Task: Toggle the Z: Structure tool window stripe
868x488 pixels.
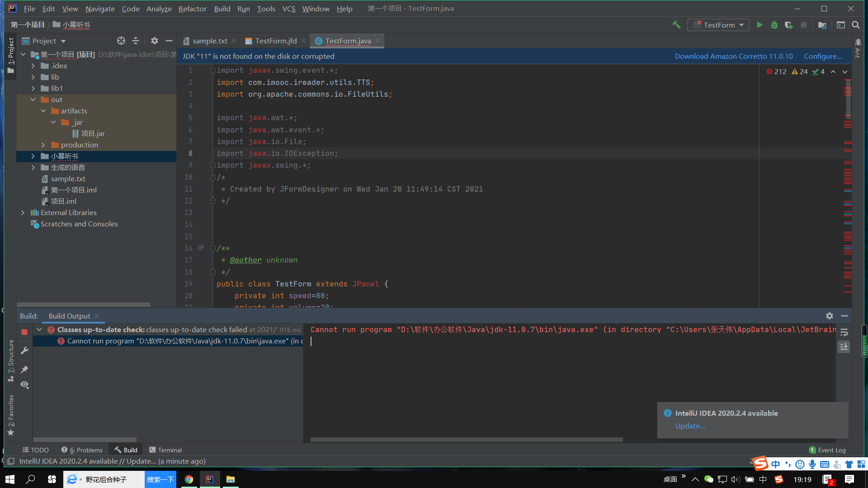Action: point(11,361)
